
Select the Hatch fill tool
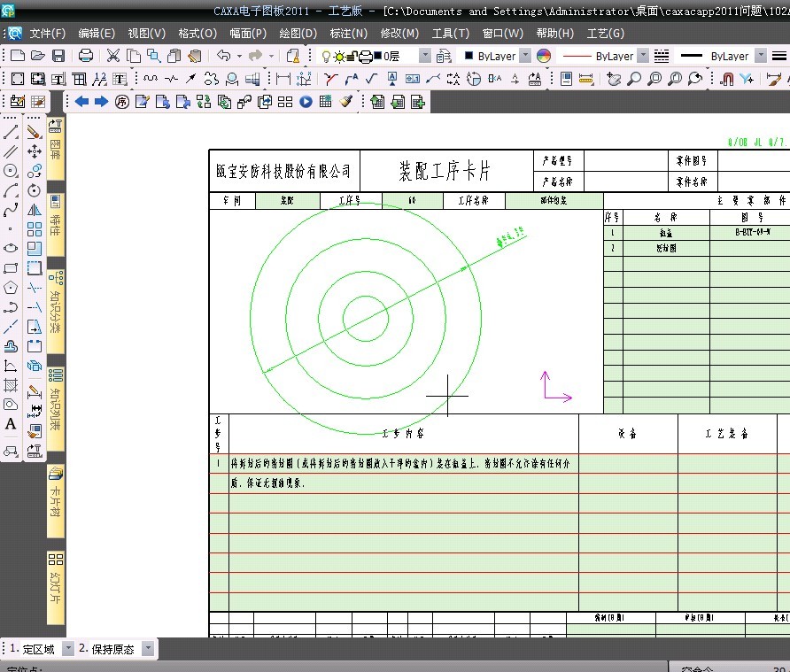coord(12,385)
